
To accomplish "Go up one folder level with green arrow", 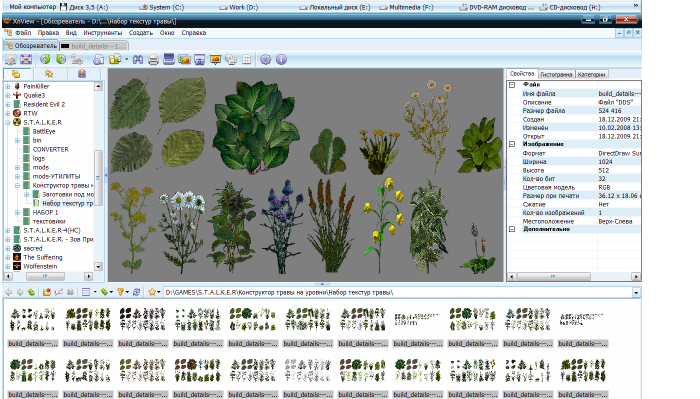I will [31, 292].
